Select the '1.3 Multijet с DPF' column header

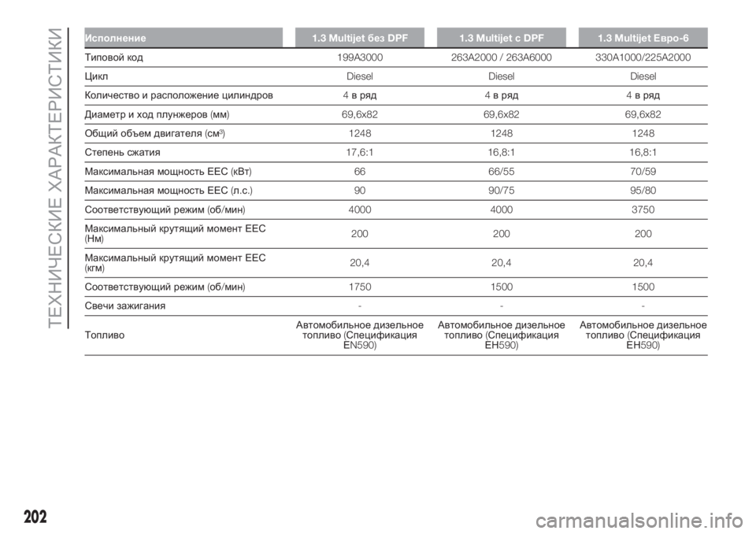pos(502,38)
